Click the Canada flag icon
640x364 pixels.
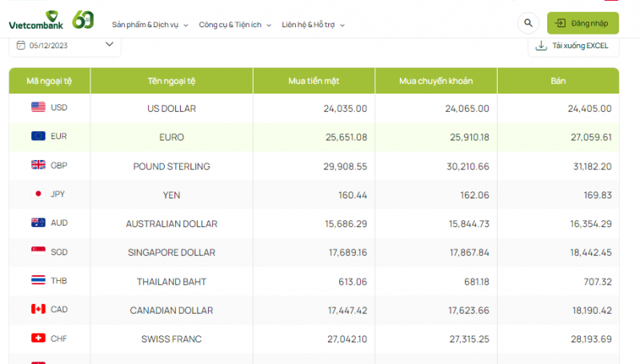pos(38,310)
